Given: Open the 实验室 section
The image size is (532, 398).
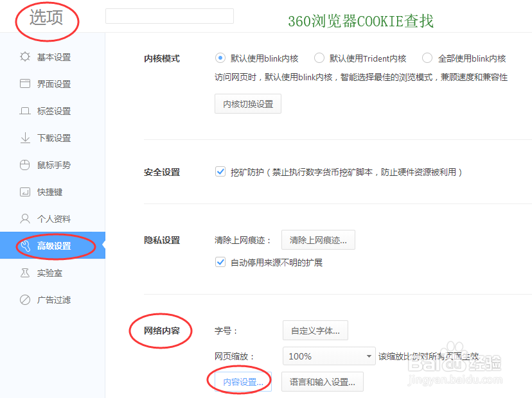Looking at the screenshot, I should [53, 273].
